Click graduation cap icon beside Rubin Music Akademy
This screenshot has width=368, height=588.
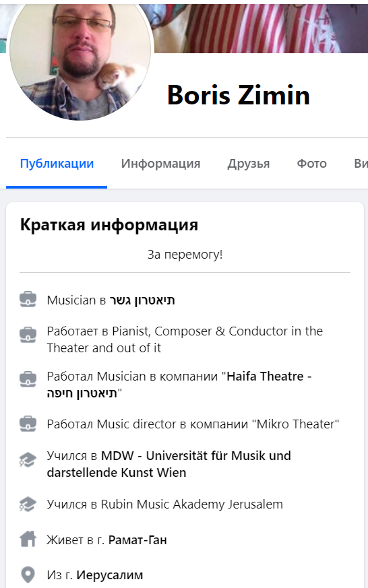[28, 504]
